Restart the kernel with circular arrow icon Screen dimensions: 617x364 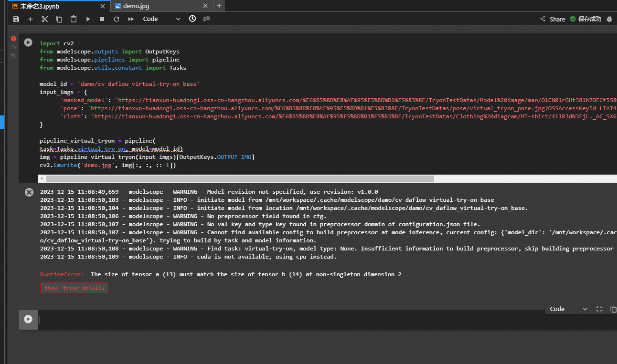(117, 19)
